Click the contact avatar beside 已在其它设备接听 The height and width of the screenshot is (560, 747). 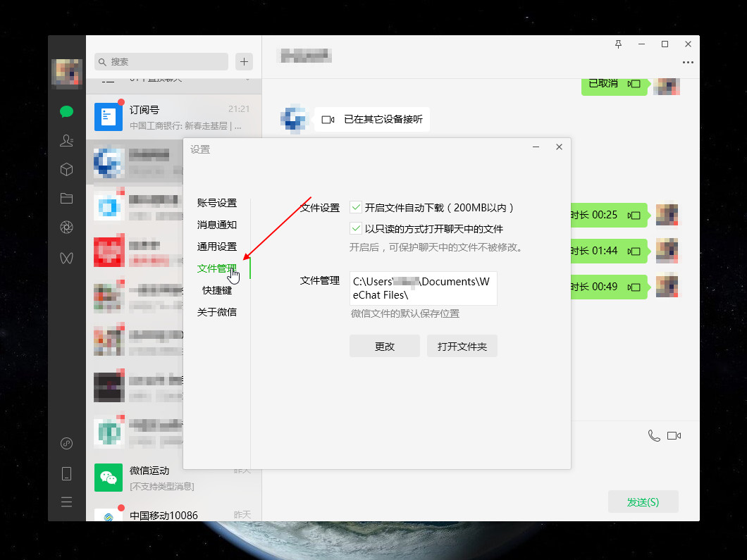tap(293, 118)
